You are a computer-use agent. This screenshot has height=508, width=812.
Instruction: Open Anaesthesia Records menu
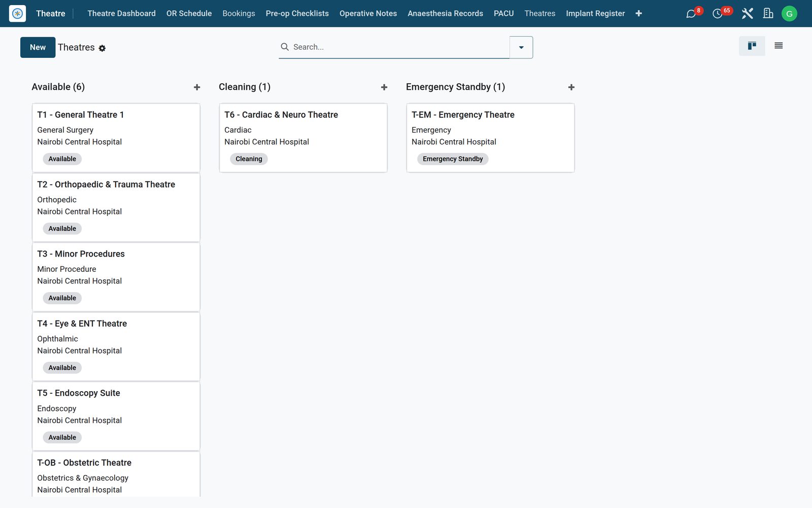pos(445,13)
